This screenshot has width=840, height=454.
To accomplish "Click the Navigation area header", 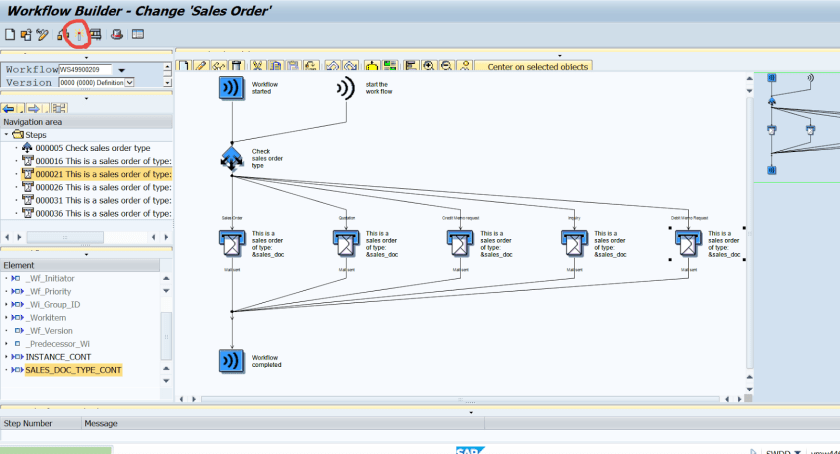I will 86,122.
